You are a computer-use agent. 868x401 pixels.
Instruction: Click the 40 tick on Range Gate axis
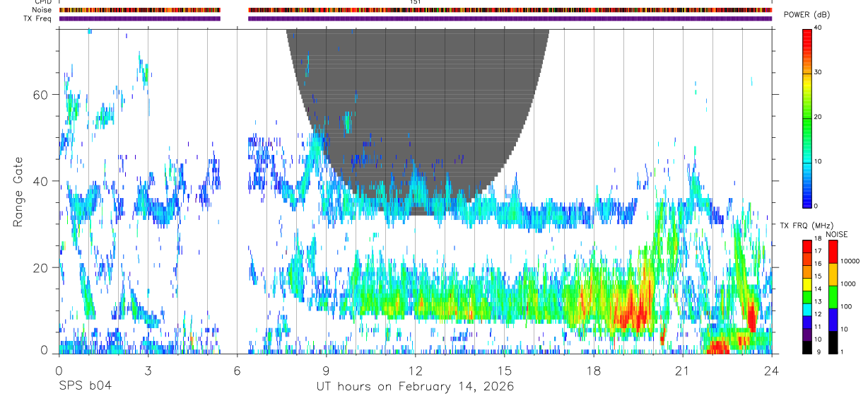pyautogui.click(x=42, y=181)
